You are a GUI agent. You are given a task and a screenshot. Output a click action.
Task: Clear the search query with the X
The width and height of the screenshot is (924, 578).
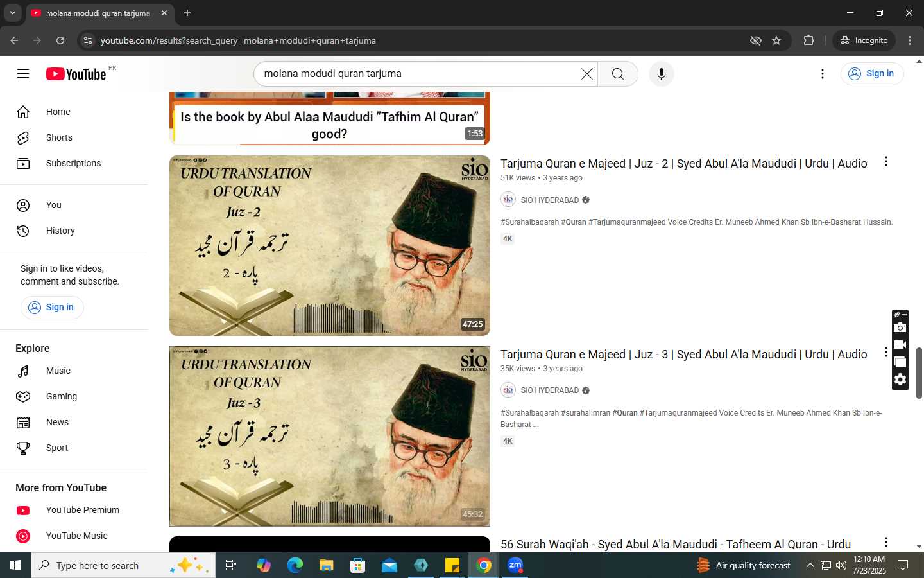[586, 74]
